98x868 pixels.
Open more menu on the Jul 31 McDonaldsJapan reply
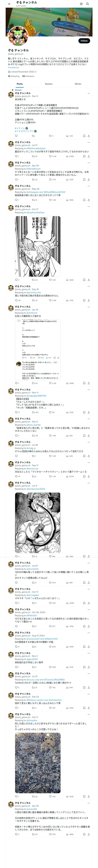point(89,142)
